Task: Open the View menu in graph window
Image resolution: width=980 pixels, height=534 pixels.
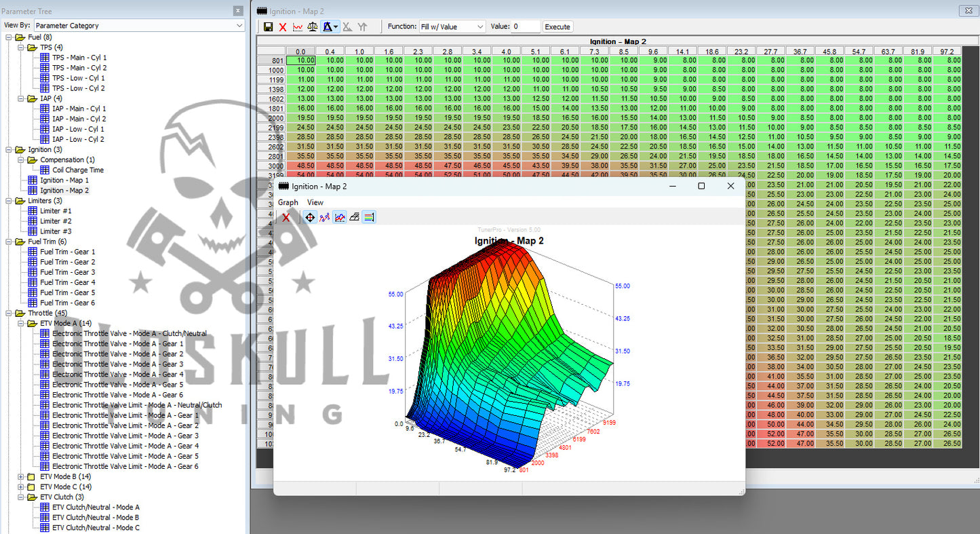Action: click(315, 202)
